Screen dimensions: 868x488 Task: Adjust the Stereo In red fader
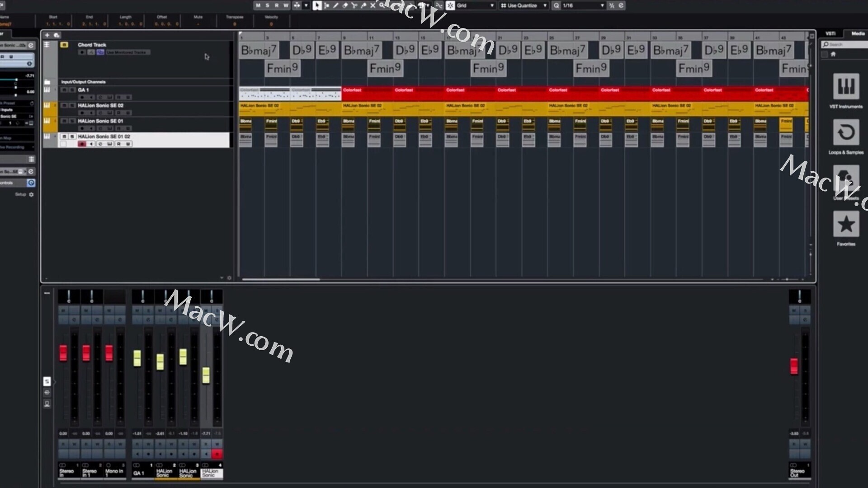click(x=63, y=353)
